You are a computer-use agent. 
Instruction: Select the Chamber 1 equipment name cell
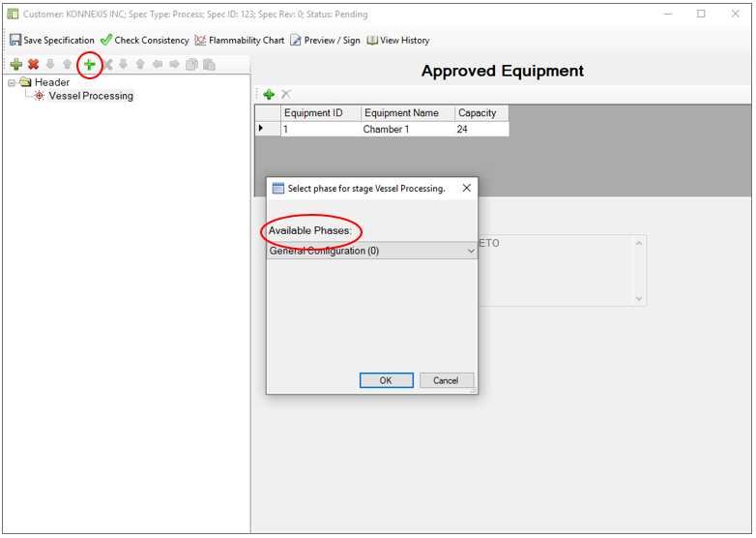[x=407, y=129]
